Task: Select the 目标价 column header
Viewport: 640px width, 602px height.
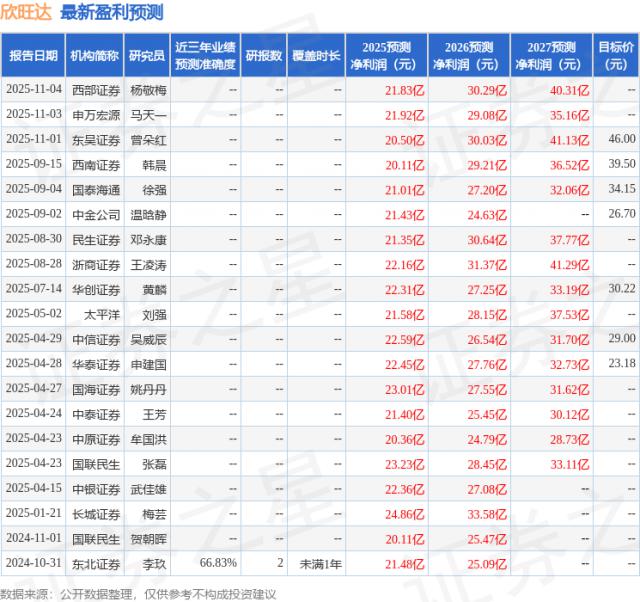Action: (616, 55)
